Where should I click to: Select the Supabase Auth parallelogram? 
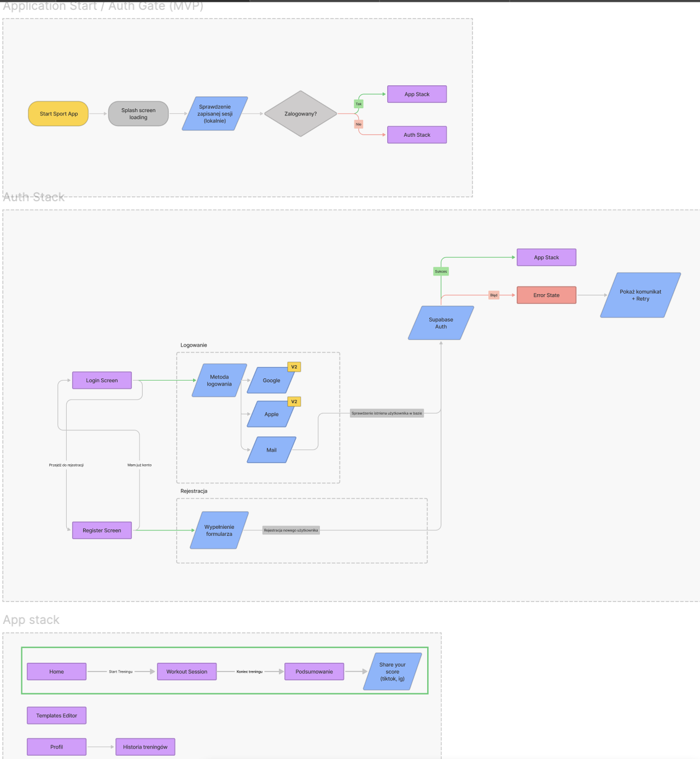coord(441,323)
